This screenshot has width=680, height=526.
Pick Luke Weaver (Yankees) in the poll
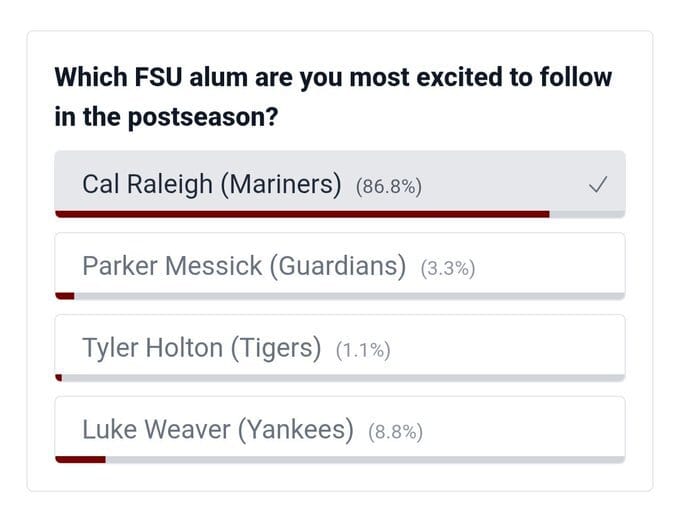coord(218,430)
